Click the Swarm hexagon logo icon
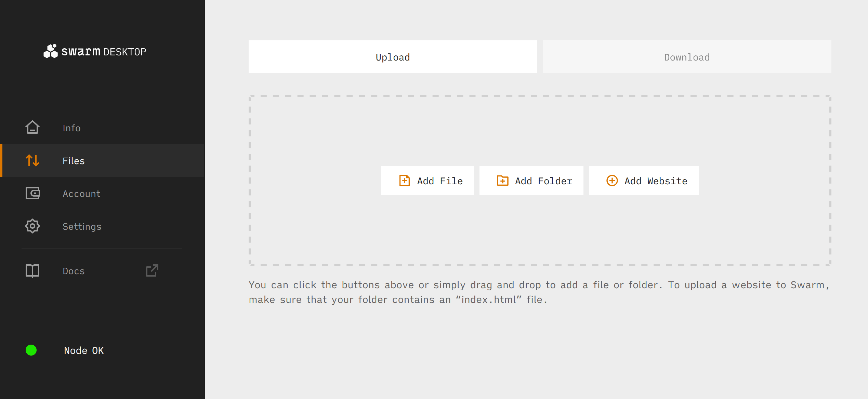 (x=51, y=51)
